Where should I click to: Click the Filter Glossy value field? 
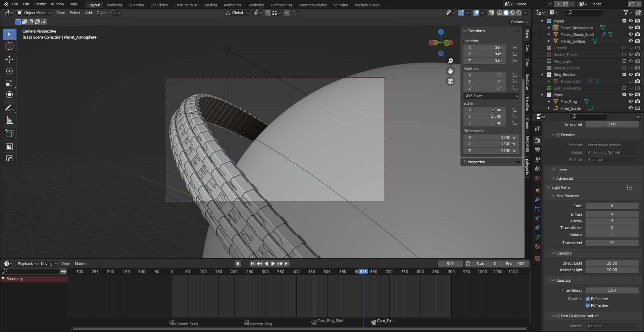[612, 290]
